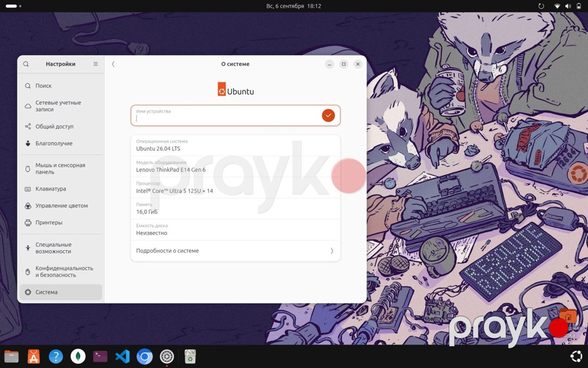
Task: Open Управление цветом settings
Action: pyautogui.click(x=61, y=206)
